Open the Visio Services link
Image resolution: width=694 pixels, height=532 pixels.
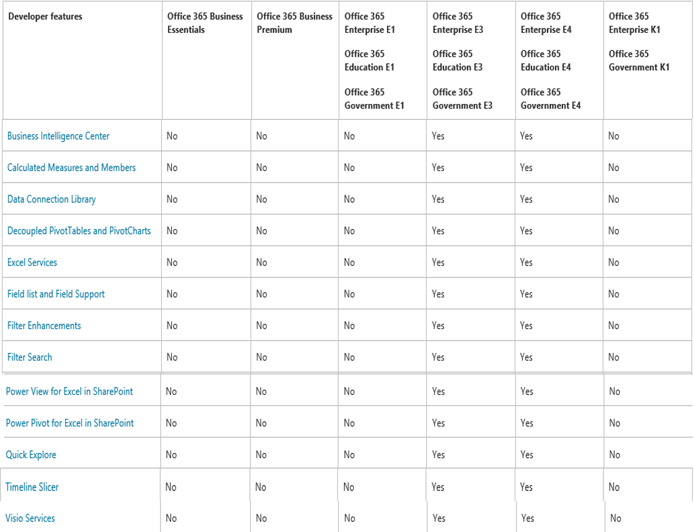[31, 518]
